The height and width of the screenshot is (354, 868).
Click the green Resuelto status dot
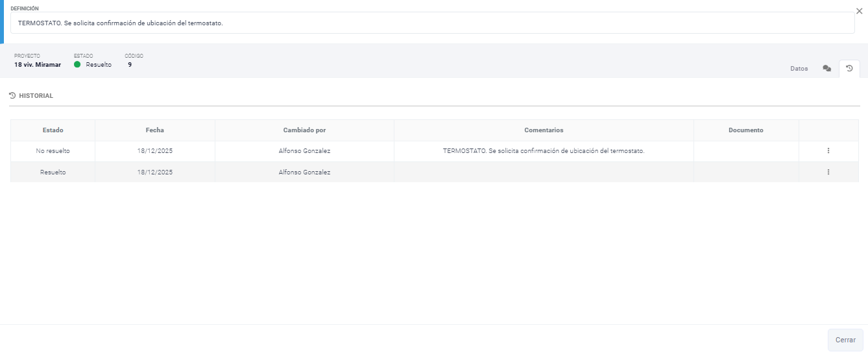[x=77, y=65]
